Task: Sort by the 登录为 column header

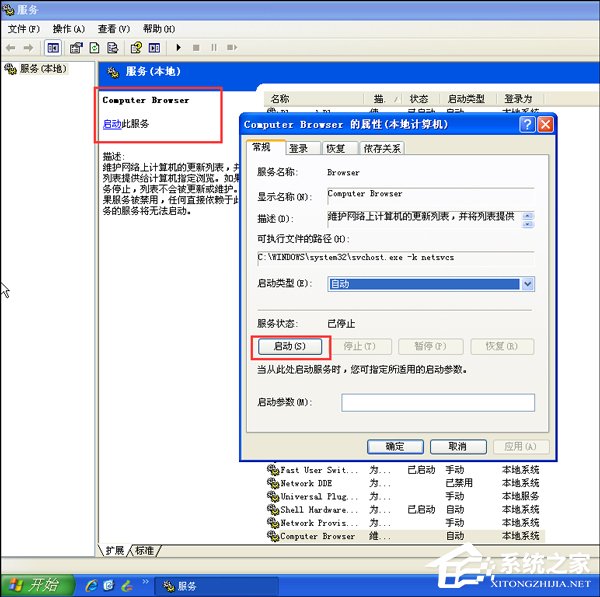Action: point(519,99)
